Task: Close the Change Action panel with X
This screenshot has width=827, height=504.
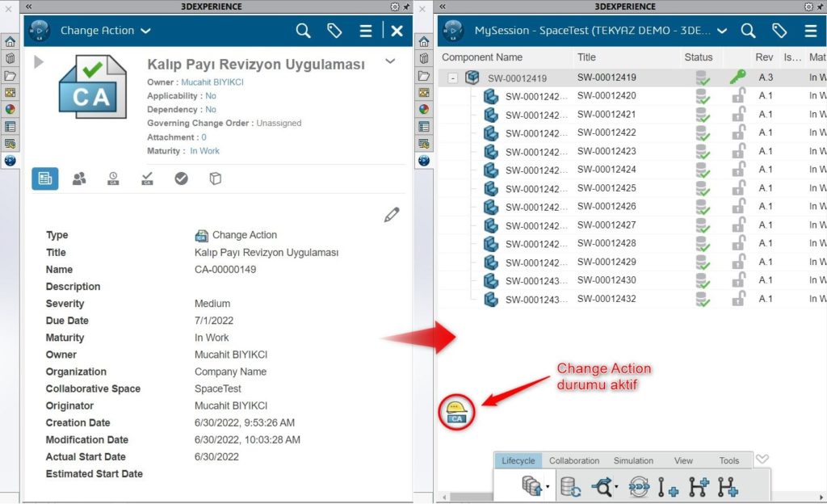Action: (397, 31)
